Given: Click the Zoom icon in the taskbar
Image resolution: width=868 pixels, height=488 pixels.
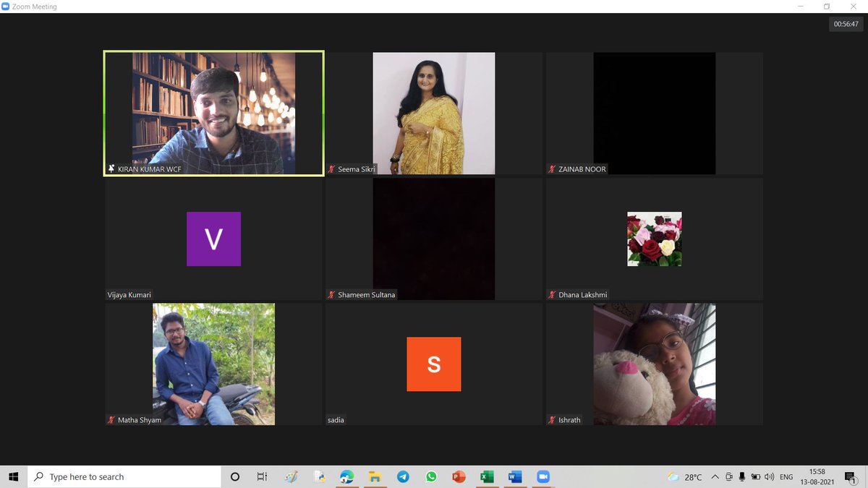Looking at the screenshot, I should (542, 476).
